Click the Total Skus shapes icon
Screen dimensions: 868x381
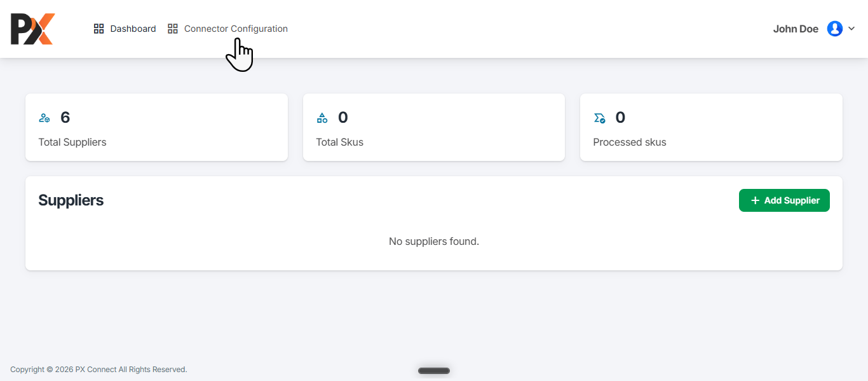pyautogui.click(x=322, y=118)
